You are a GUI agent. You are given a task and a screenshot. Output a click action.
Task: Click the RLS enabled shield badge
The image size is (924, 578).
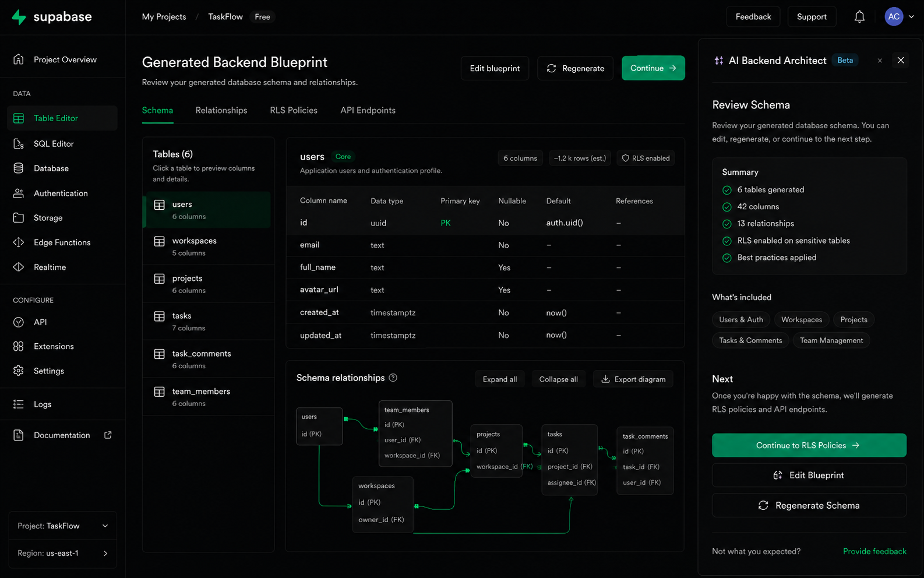646,158
